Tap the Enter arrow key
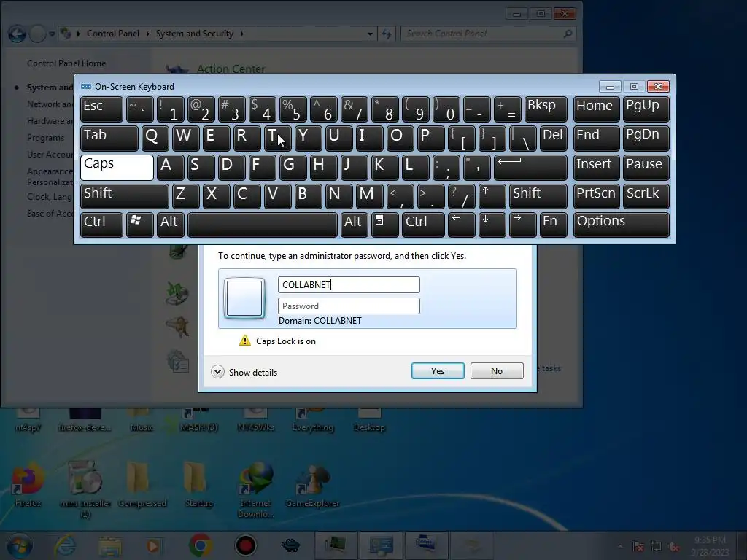 [x=531, y=167]
